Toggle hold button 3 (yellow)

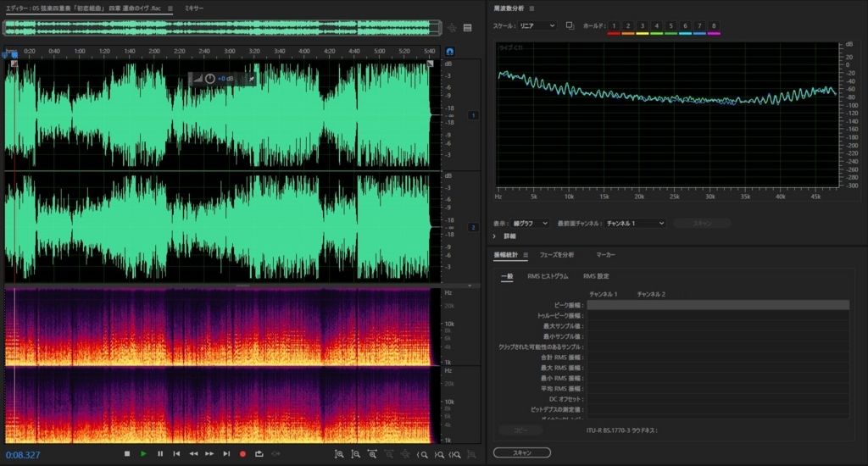click(x=643, y=26)
